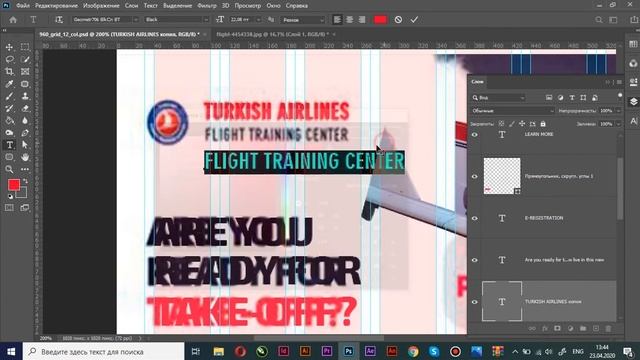Swap foreground and background colors

pos(25,181)
